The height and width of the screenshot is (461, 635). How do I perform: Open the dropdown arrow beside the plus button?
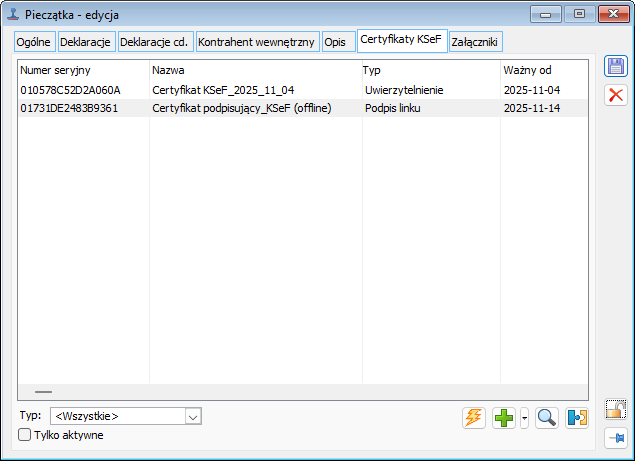pyautogui.click(x=524, y=418)
